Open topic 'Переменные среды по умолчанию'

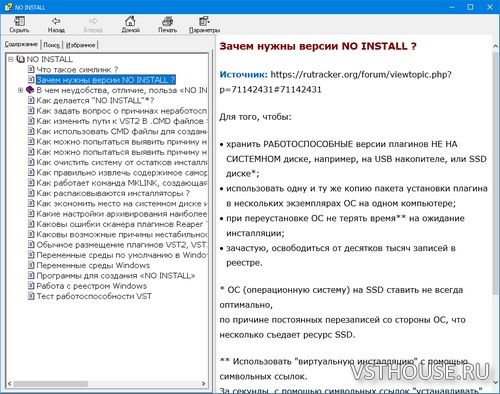point(121,255)
